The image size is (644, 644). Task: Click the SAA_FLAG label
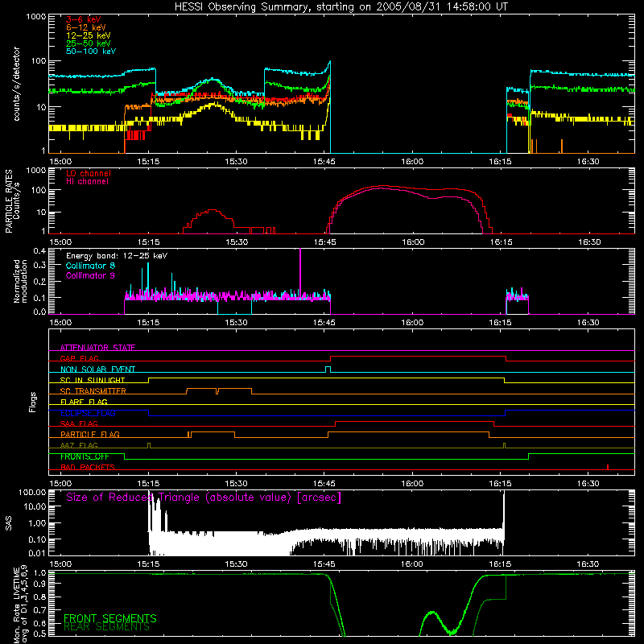(x=79, y=423)
